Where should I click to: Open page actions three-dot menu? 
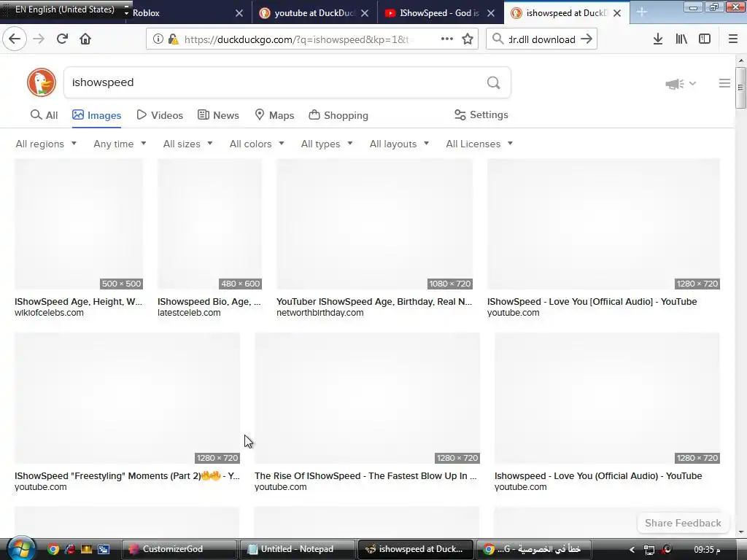447,39
